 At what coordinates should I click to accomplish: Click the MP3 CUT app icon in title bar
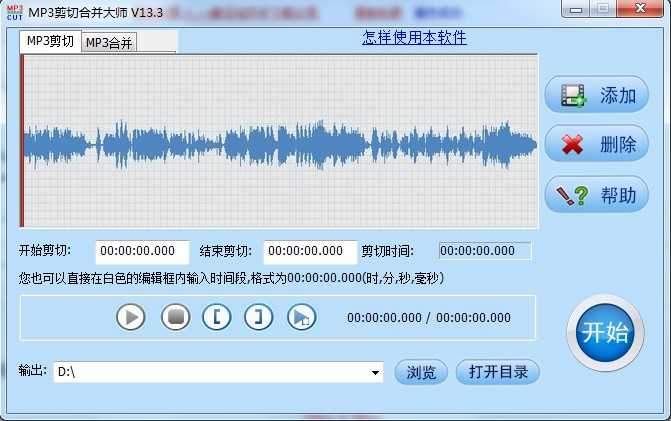tap(15, 12)
